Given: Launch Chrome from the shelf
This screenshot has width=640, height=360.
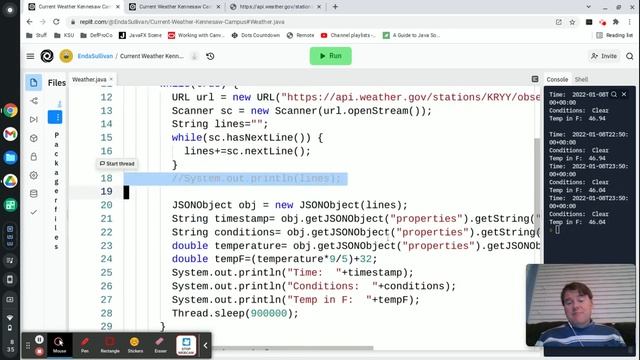Looking at the screenshot, I should click(10, 110).
